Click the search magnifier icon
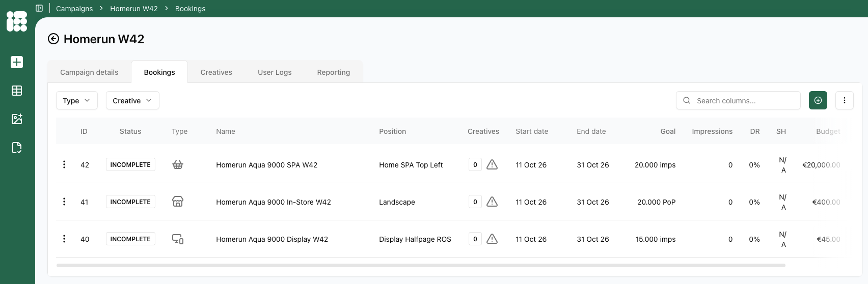Screen dimensions: 868x284 pyautogui.click(x=687, y=100)
